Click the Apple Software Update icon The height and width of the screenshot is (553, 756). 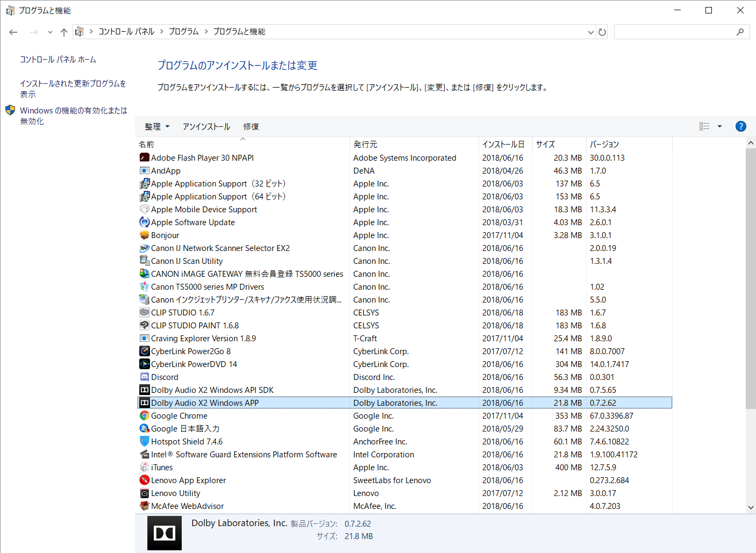144,222
